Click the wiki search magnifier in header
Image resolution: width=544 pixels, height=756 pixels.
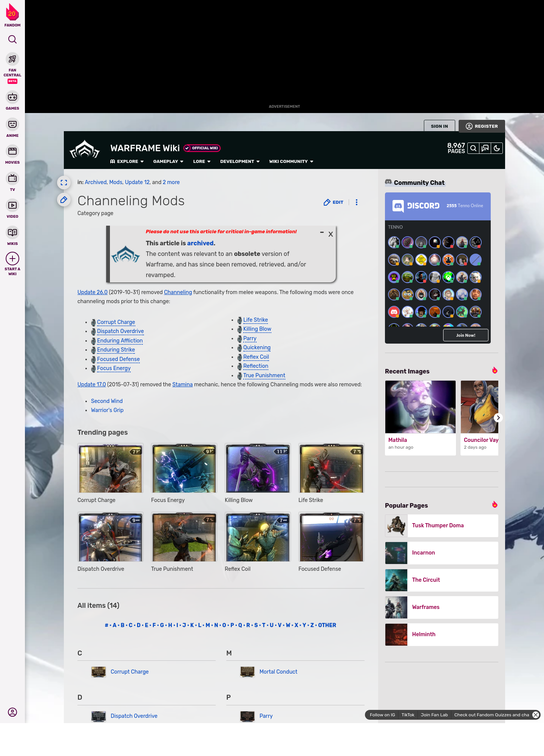point(473,148)
